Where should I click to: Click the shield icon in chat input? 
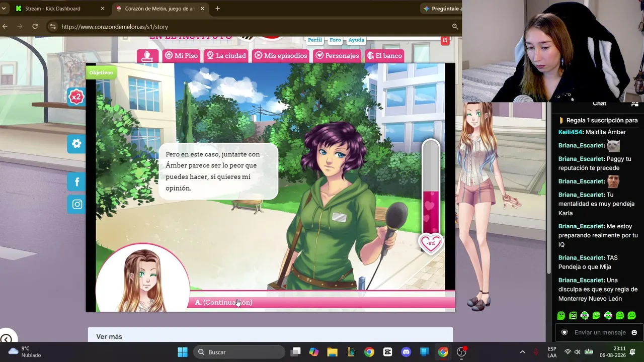[565, 332]
